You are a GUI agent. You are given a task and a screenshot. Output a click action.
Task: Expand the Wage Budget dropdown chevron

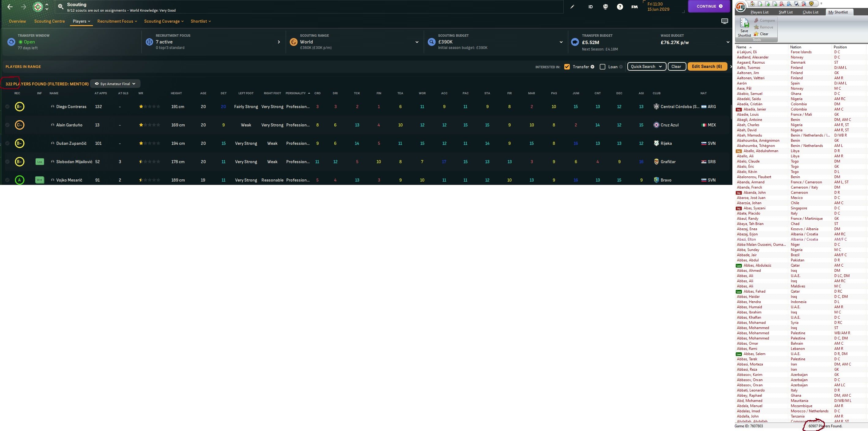point(728,42)
